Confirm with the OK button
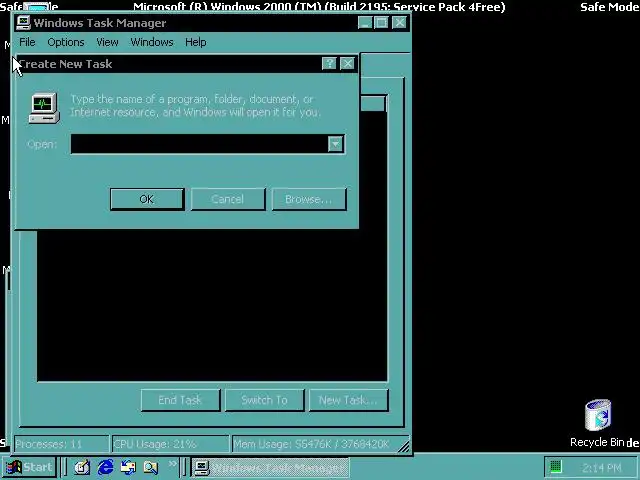Viewport: 640px width, 480px height. [147, 199]
